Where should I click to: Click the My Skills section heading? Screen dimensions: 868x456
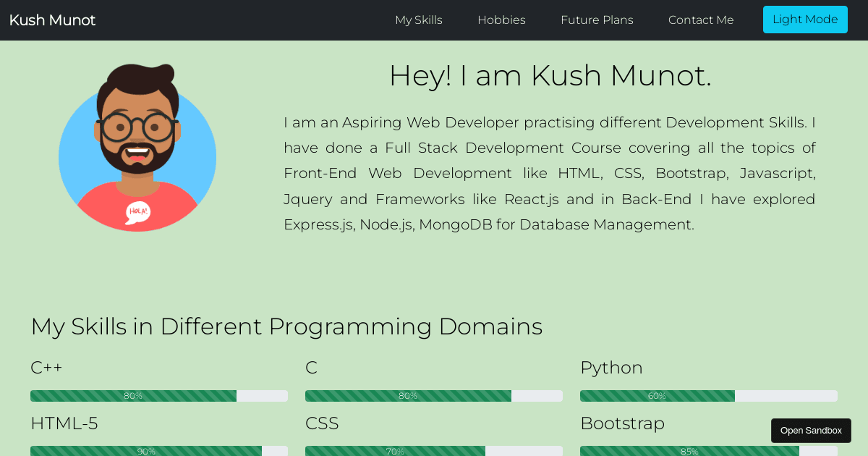tap(286, 326)
